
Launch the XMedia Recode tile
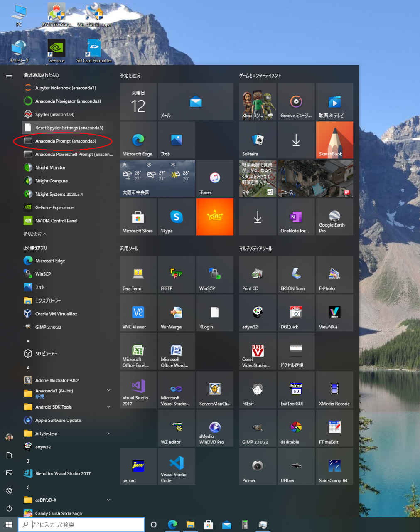coord(334,390)
